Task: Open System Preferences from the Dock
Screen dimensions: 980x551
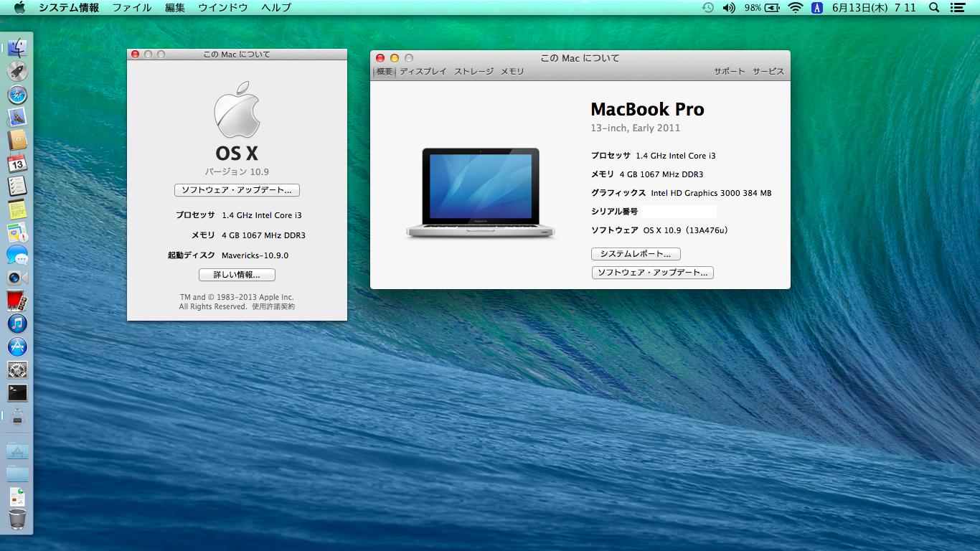Action: pyautogui.click(x=17, y=369)
